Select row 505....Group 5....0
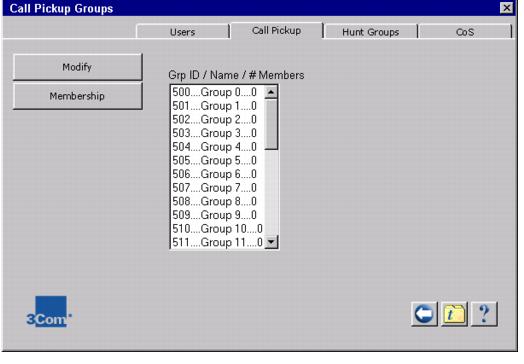524x364 pixels. (217, 161)
